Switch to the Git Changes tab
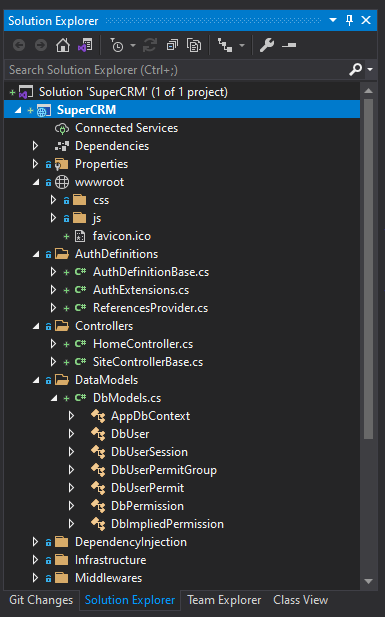Viewport: 385px width, 617px height. pos(41,600)
